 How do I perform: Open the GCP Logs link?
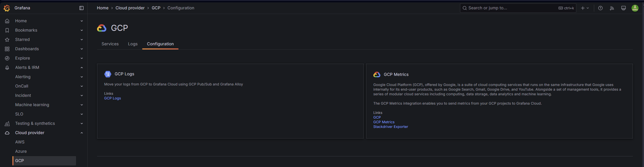[112, 98]
